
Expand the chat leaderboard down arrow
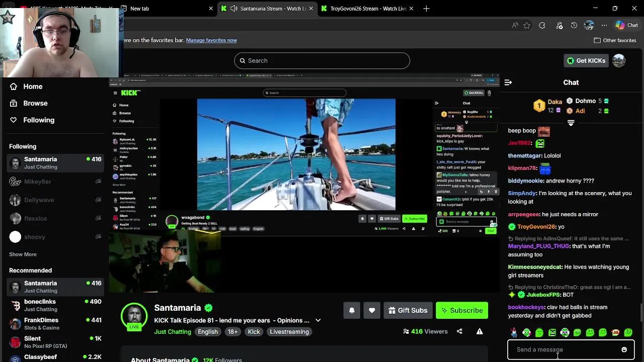point(571,123)
